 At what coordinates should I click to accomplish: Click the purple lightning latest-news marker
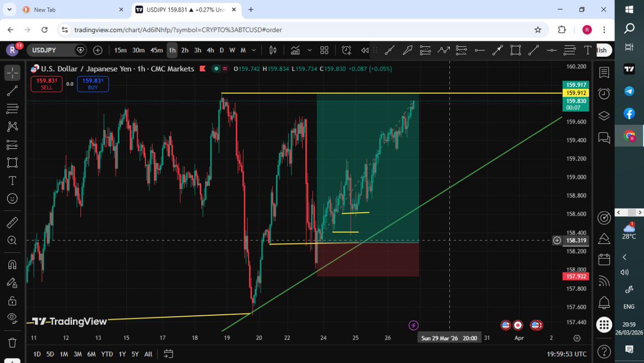click(x=413, y=325)
